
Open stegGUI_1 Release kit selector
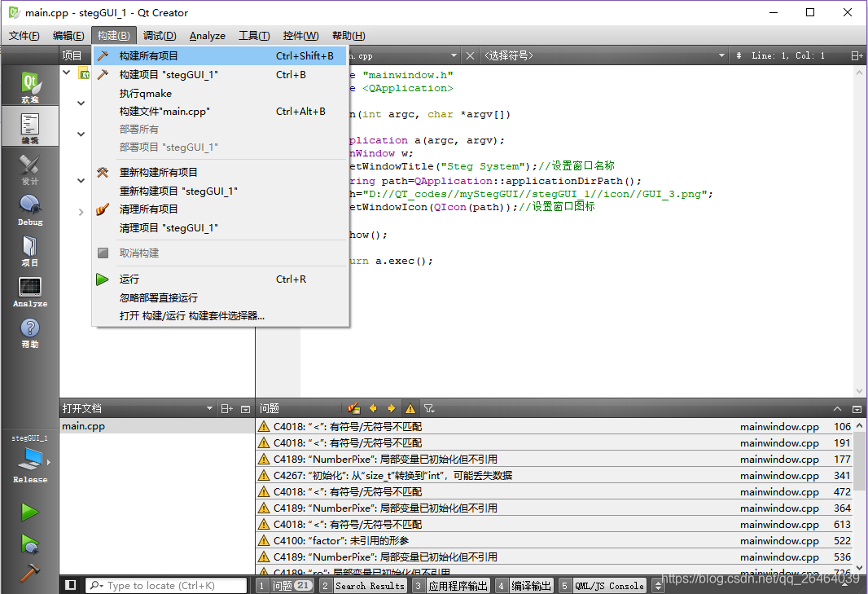coord(30,460)
